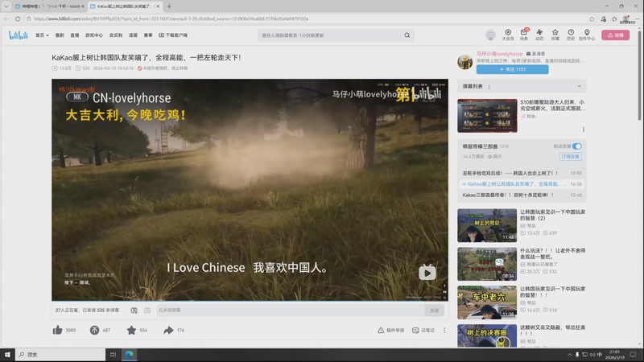Open uploader 马仔小萌lovelyhorse profile link
Screen dimensions: 644x362
point(499,54)
